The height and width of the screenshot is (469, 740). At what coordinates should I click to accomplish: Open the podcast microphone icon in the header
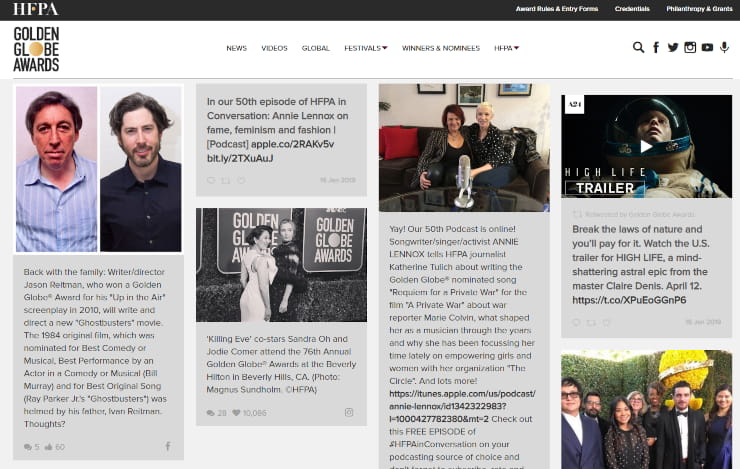pyautogui.click(x=724, y=47)
